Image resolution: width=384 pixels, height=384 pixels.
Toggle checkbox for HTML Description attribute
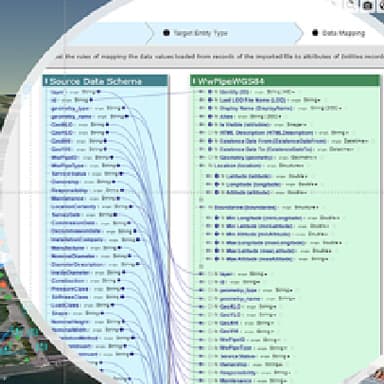211,133
